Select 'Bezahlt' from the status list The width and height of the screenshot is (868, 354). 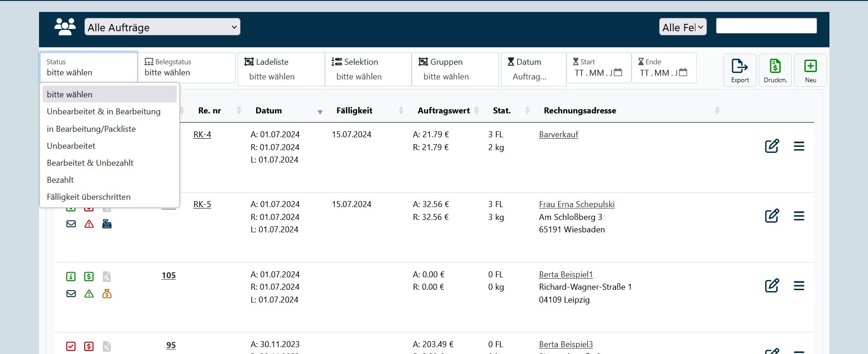tap(61, 180)
